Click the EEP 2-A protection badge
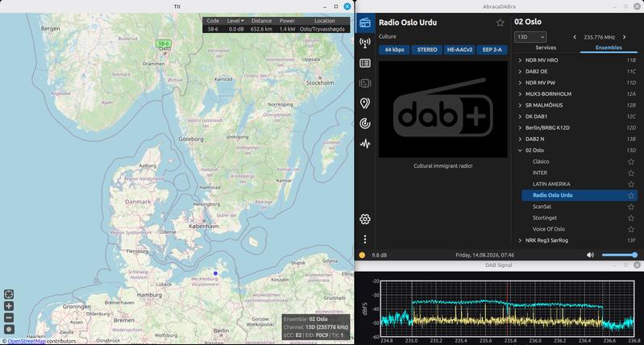This screenshot has width=644, height=345. point(492,50)
